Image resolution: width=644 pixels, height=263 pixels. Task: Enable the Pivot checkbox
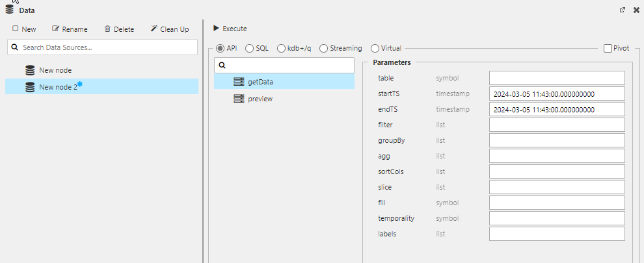click(608, 48)
